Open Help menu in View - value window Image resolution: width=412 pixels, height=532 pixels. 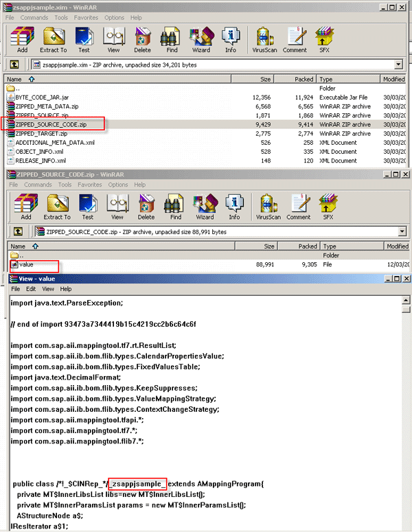click(x=66, y=289)
